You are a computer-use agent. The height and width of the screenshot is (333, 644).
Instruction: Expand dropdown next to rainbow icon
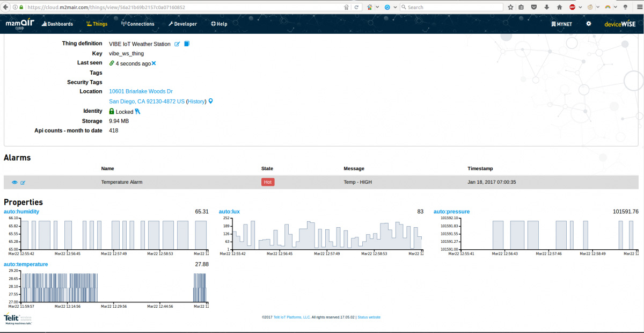tap(615, 8)
